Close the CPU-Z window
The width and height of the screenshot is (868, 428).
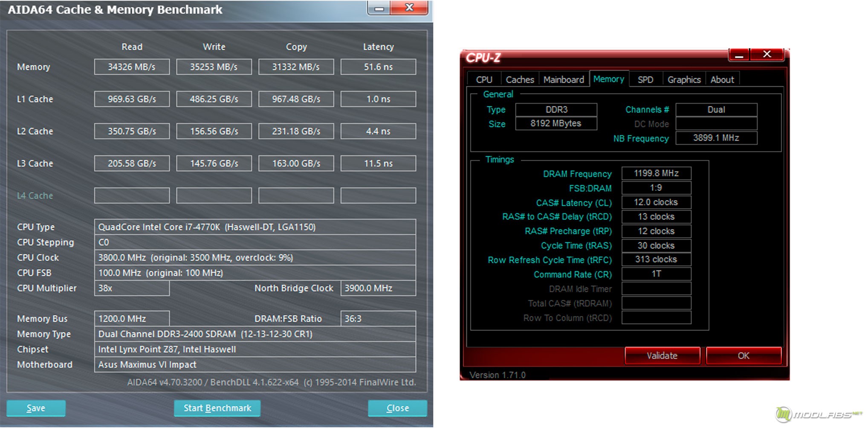tap(767, 54)
